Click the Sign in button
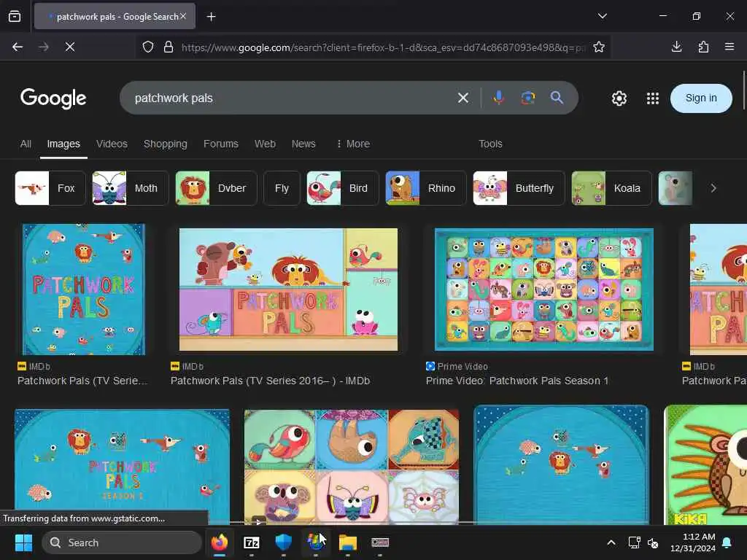 tap(701, 98)
